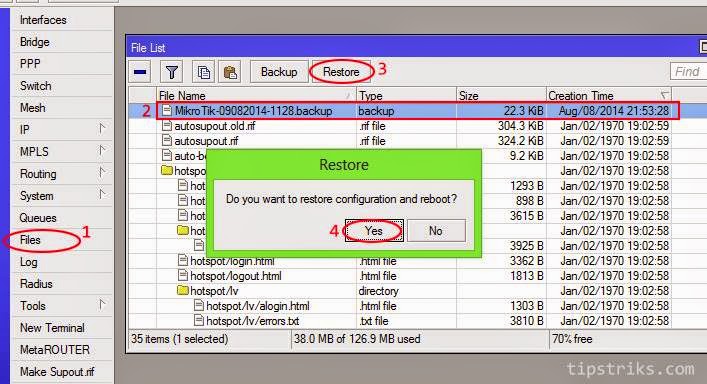Click Aug/08/2014 21:53:28 creation time
707x384 pixels.
coord(614,111)
